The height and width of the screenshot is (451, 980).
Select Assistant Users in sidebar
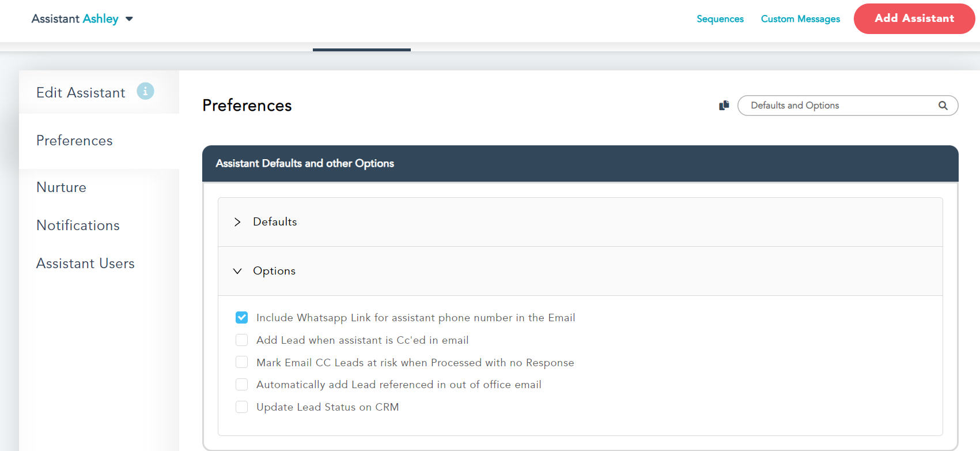85,264
